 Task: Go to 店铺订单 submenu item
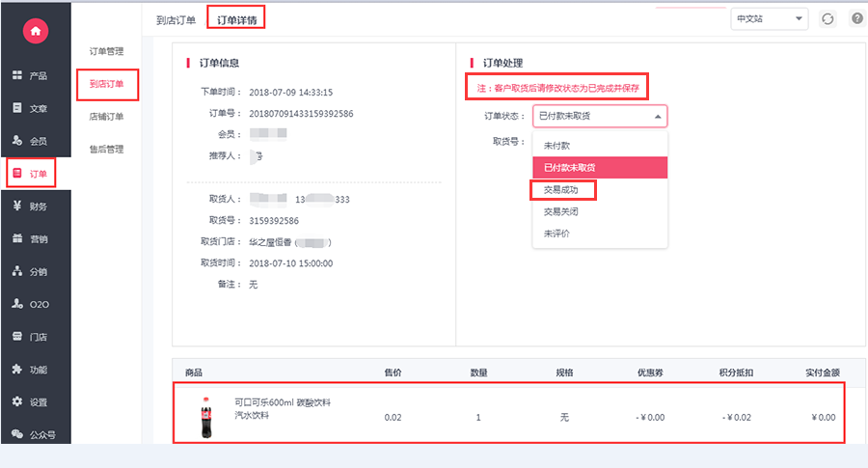tap(106, 117)
